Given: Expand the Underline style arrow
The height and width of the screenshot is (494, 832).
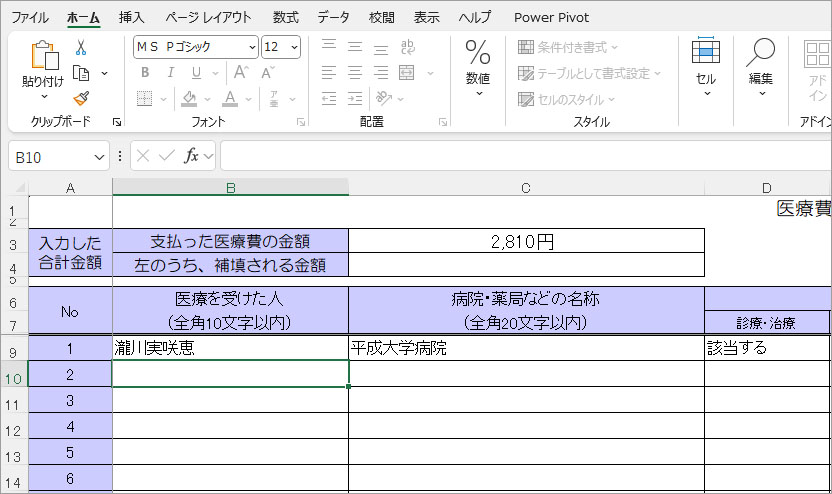Looking at the screenshot, I should click(x=215, y=73).
